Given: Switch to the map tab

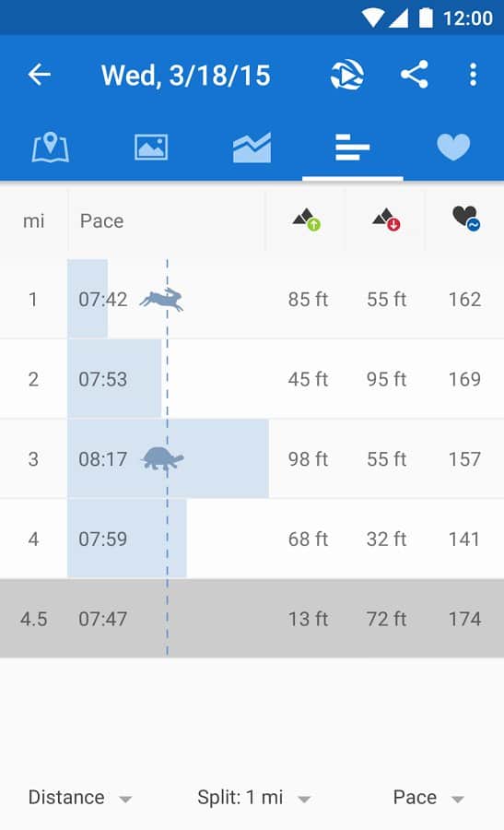Looking at the screenshot, I should click(51, 147).
